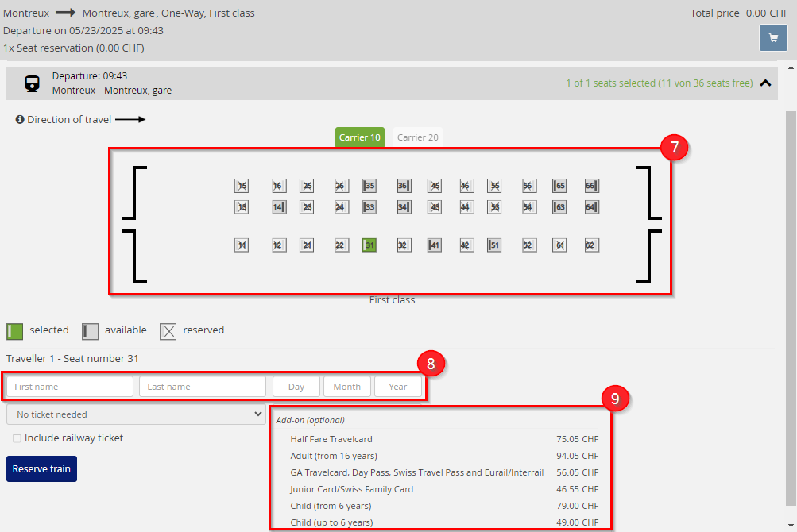
Task: Click reserved seat 25
Action: pyautogui.click(x=307, y=186)
